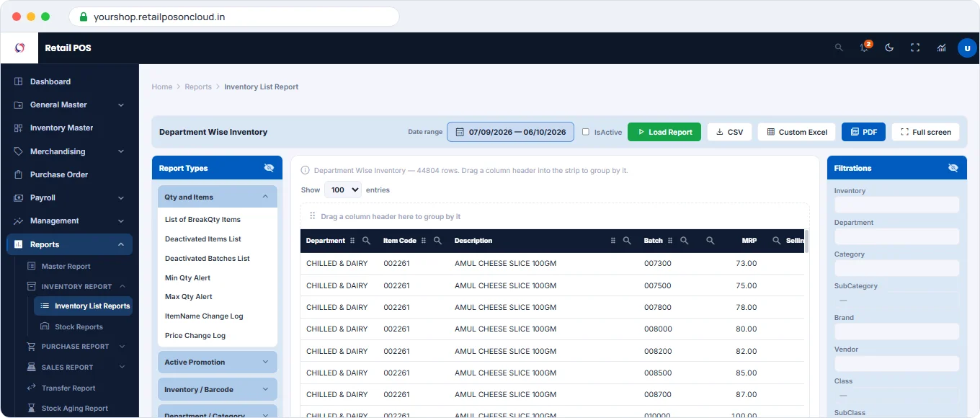Click the Item Code column drag handle icon

[424, 241]
